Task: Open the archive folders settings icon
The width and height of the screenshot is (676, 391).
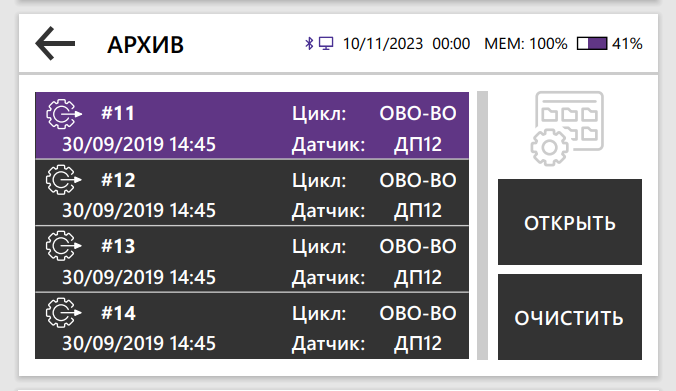Action: click(x=567, y=128)
